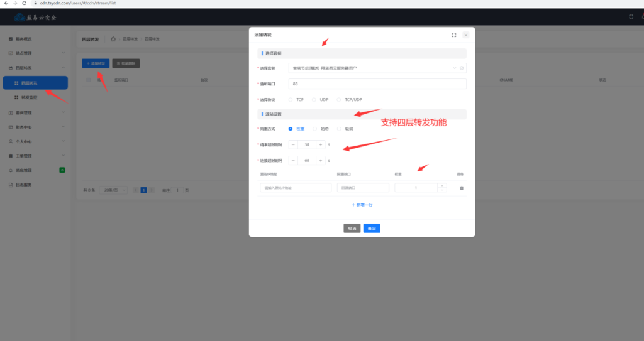Image resolution: width=644 pixels, height=341 pixels.
Task: Click the home icon in the breadcrumb
Action: click(x=113, y=39)
